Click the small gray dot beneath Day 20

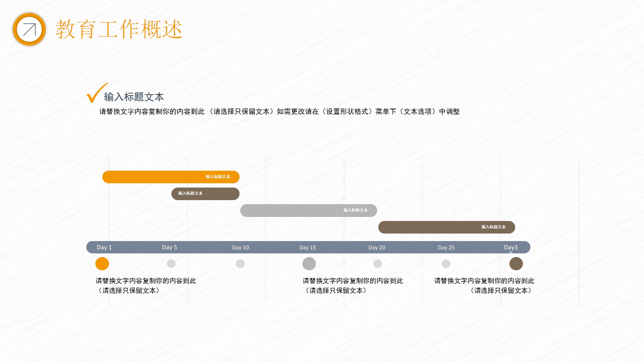pyautogui.click(x=377, y=263)
